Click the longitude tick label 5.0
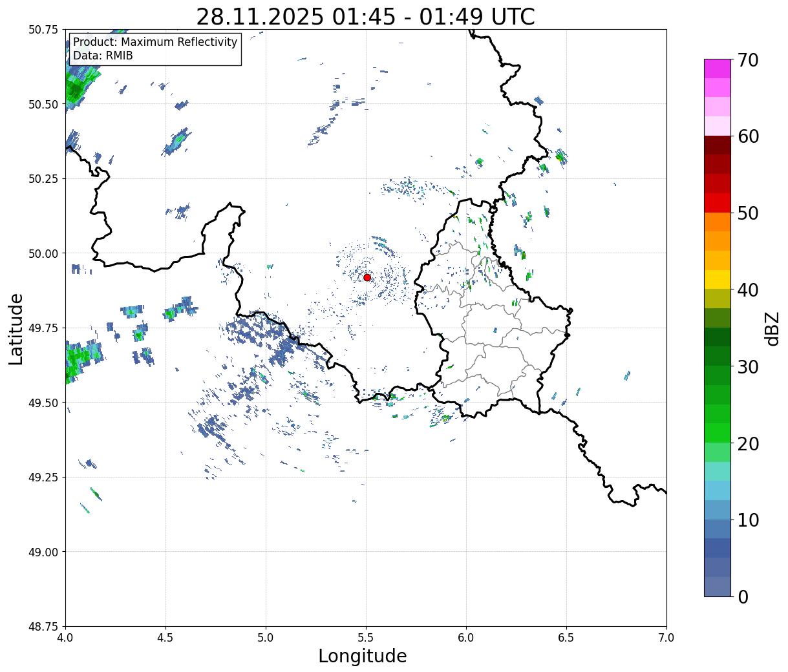788x672 pixels. (x=266, y=638)
